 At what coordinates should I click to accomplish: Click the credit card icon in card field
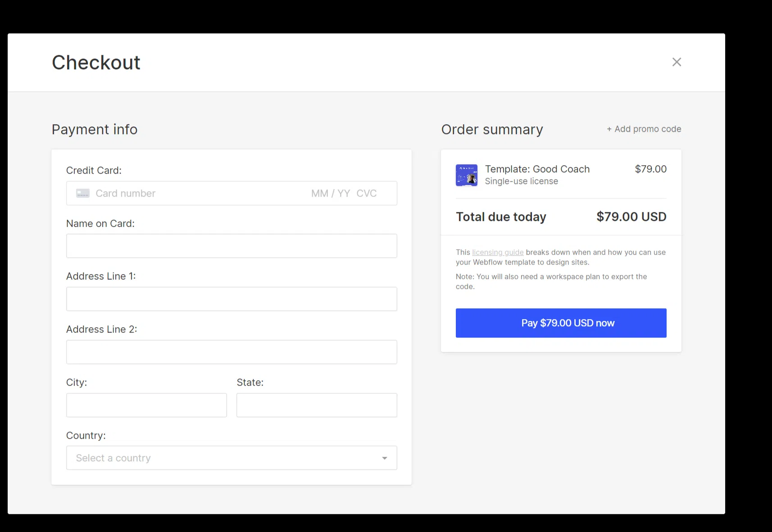point(83,194)
